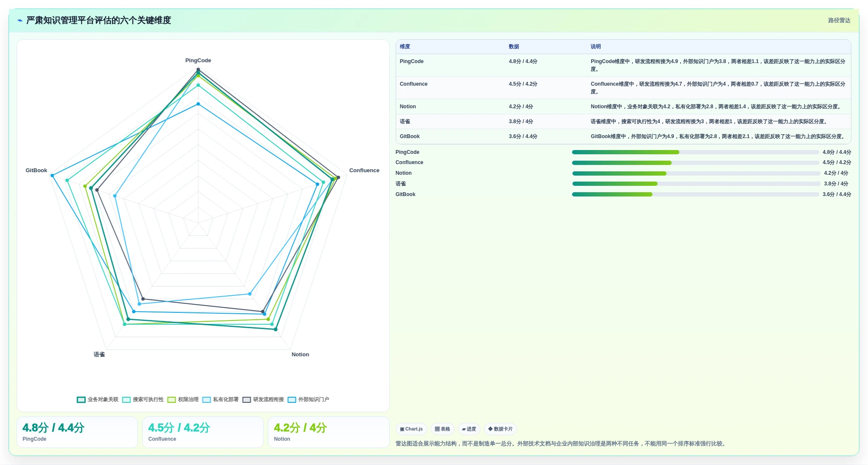Screen dimensions: 868x465
Task: Click the GitBook维度中 description text
Action: pos(718,136)
